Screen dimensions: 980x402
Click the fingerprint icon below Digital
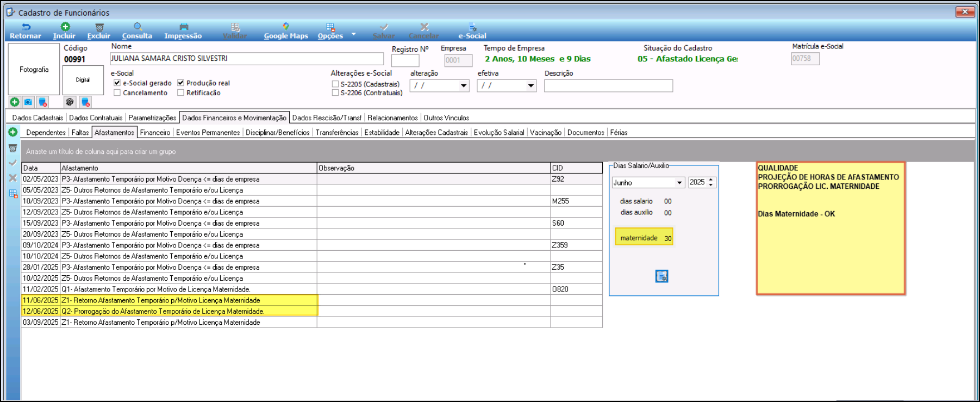[70, 102]
